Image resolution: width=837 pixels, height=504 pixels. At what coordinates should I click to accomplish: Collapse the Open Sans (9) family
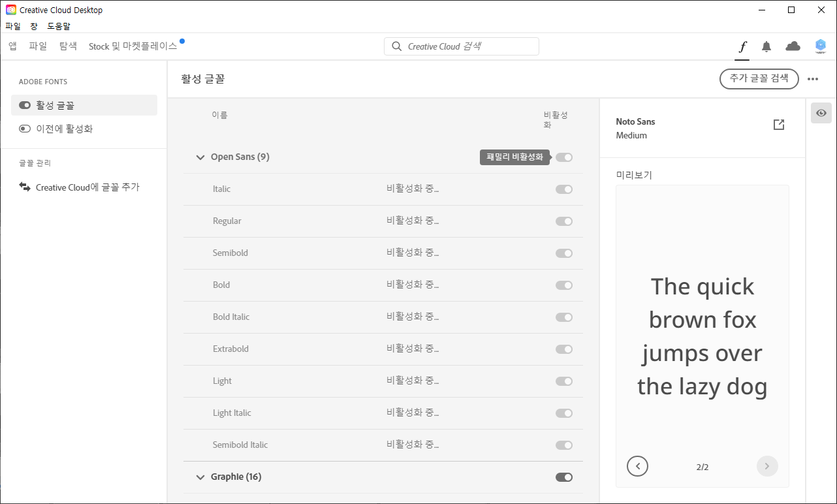click(x=200, y=157)
